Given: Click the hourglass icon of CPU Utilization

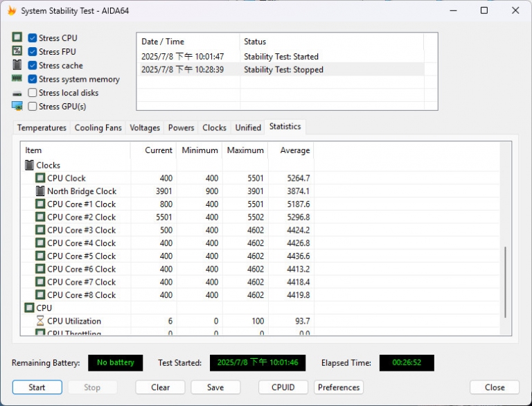Looking at the screenshot, I should point(40,321).
